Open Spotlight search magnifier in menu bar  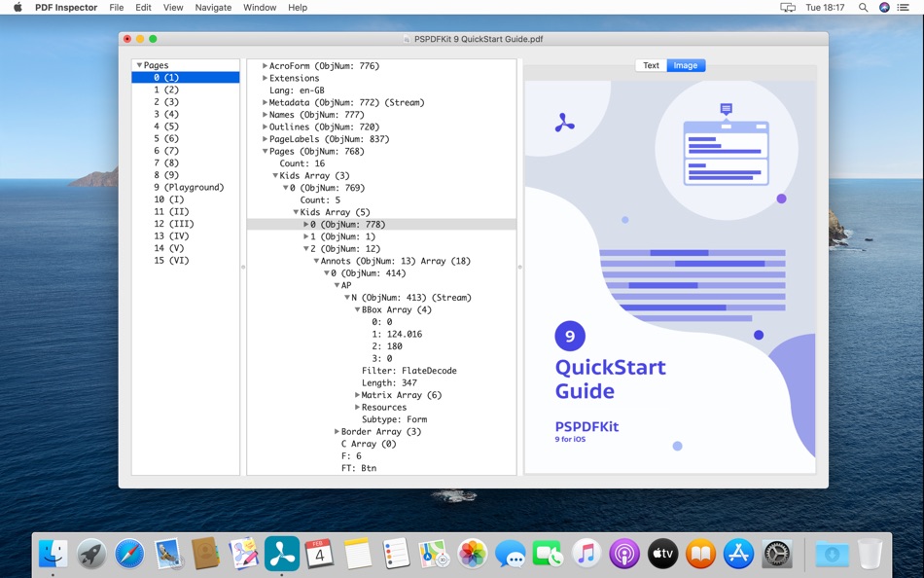pos(863,8)
